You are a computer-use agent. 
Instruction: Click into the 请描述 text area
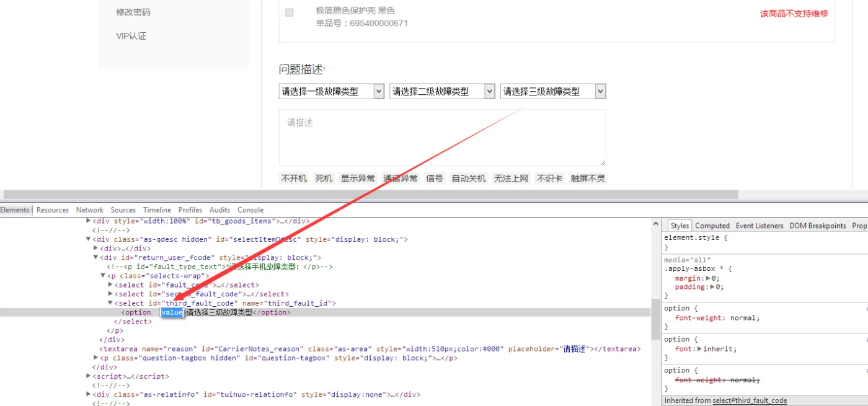[442, 138]
